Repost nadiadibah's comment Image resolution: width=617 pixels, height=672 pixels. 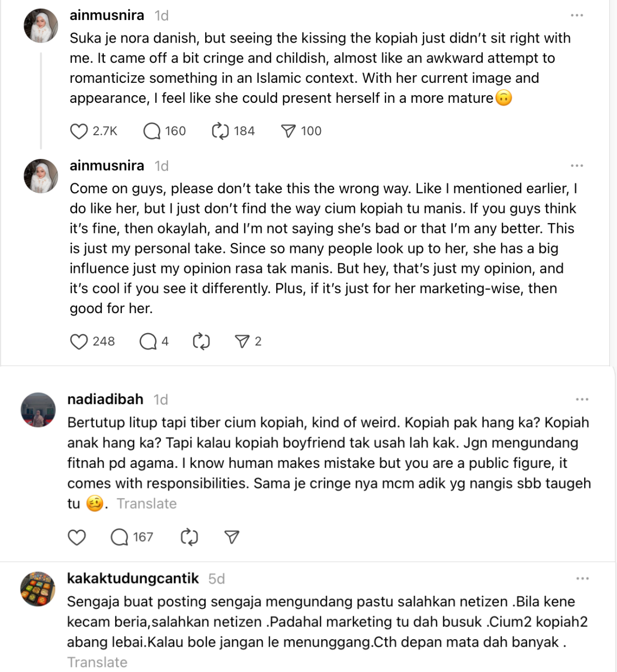click(x=189, y=538)
